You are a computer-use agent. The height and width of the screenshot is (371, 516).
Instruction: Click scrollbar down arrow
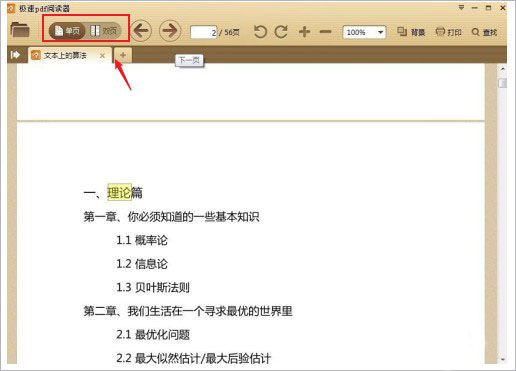(x=503, y=359)
